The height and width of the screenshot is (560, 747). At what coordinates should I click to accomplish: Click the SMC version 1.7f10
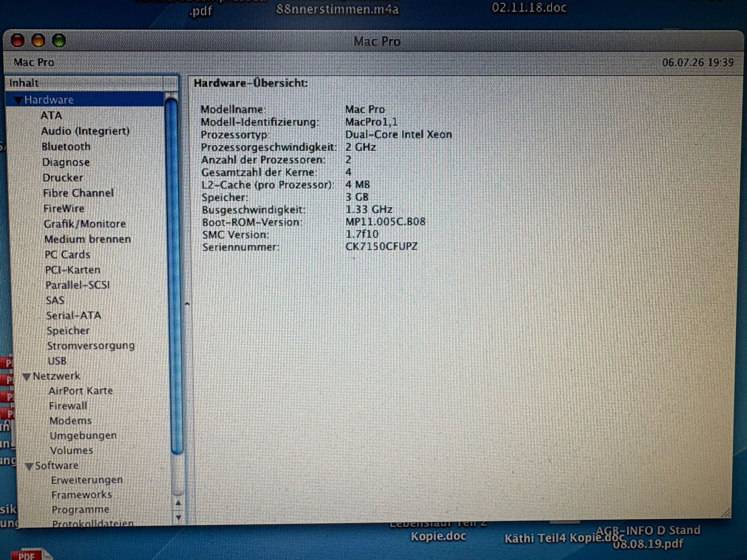pyautogui.click(x=362, y=234)
